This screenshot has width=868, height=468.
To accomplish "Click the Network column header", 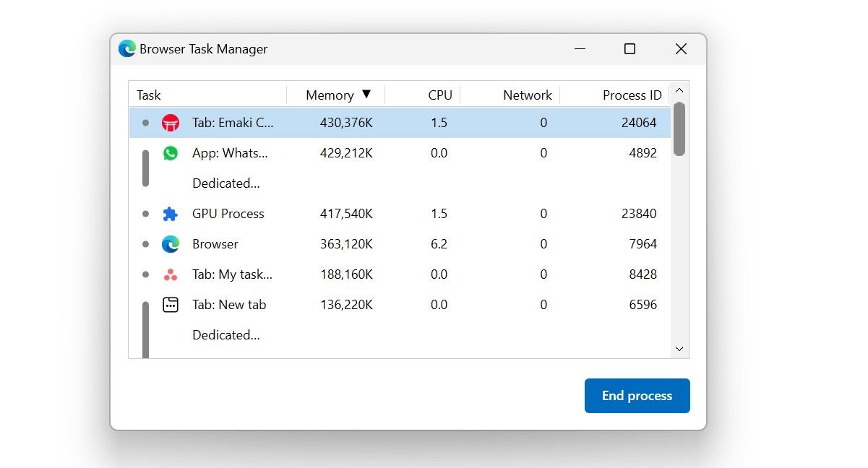I will coord(527,94).
